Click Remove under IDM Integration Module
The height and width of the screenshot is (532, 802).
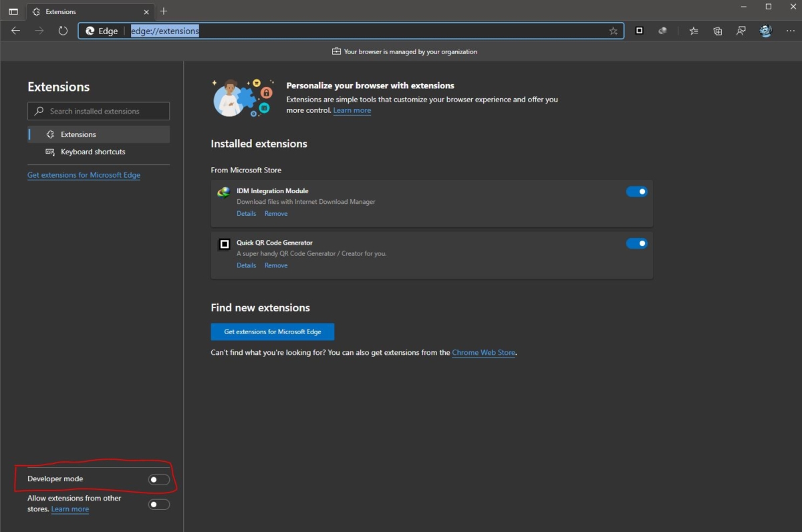(x=275, y=214)
